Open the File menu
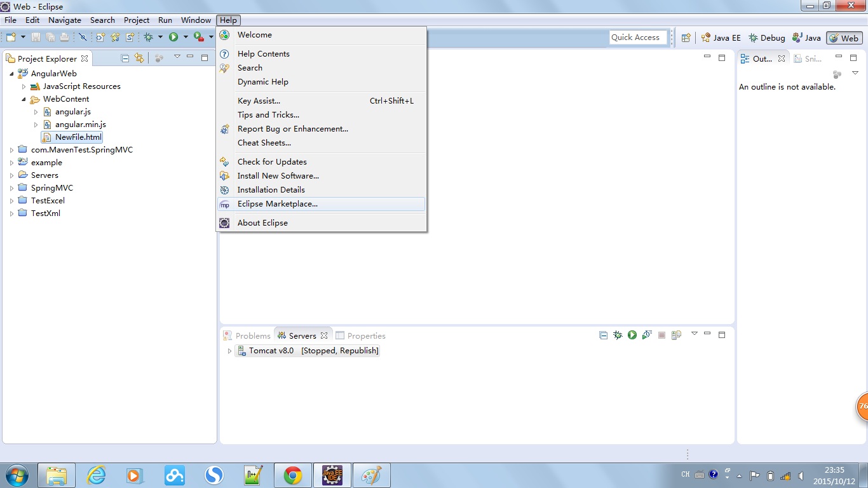Viewport: 868px width, 488px height. pyautogui.click(x=11, y=20)
